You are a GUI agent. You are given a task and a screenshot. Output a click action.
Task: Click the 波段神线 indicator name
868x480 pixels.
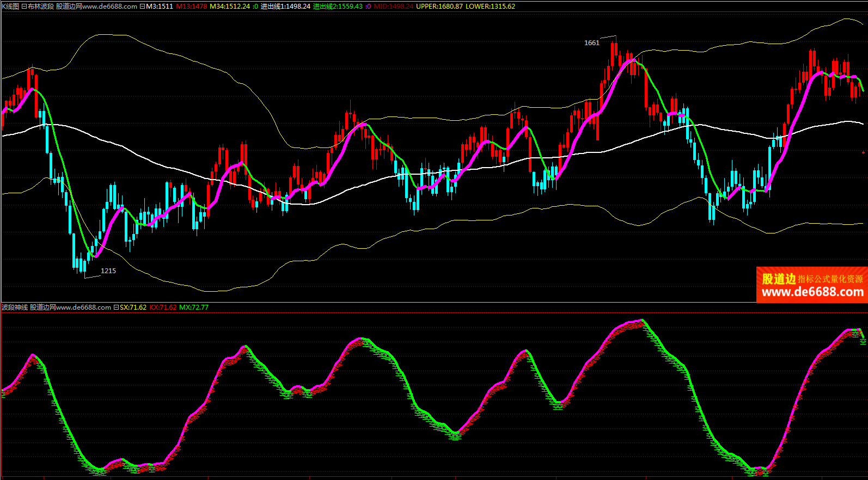[15, 307]
